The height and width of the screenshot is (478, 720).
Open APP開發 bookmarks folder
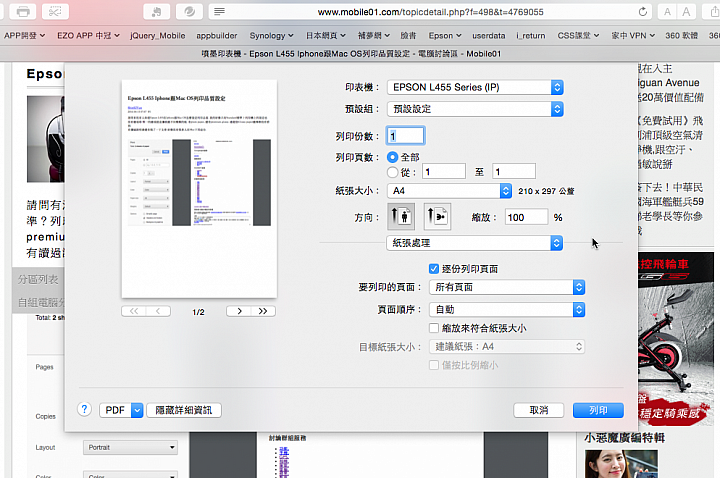click(24, 35)
